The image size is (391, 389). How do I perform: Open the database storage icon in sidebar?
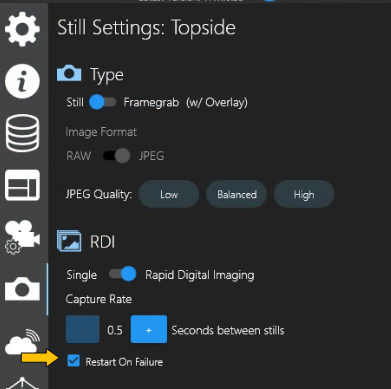[22, 133]
